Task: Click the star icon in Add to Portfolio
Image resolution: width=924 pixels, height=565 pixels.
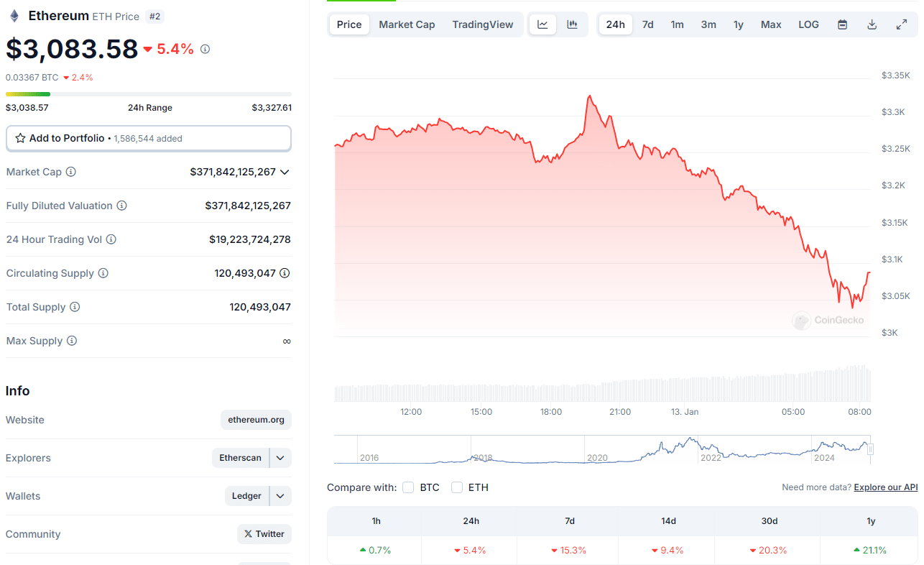Action: pos(20,138)
